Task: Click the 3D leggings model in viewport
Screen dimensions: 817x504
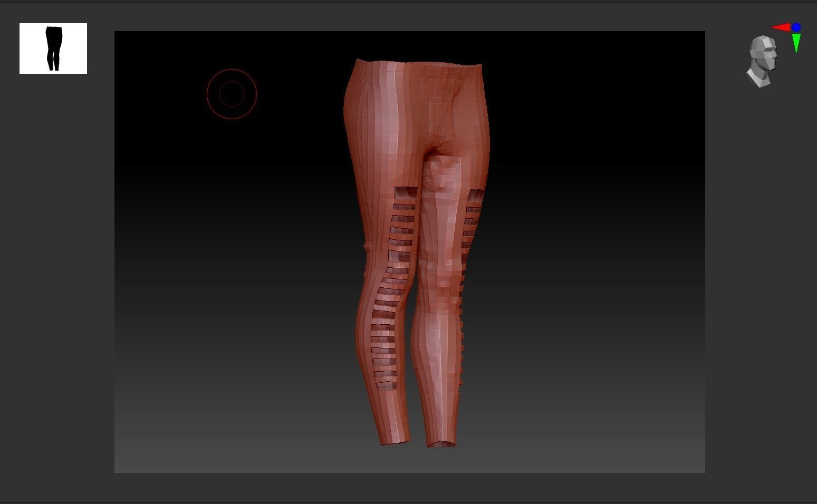Action: (417, 253)
